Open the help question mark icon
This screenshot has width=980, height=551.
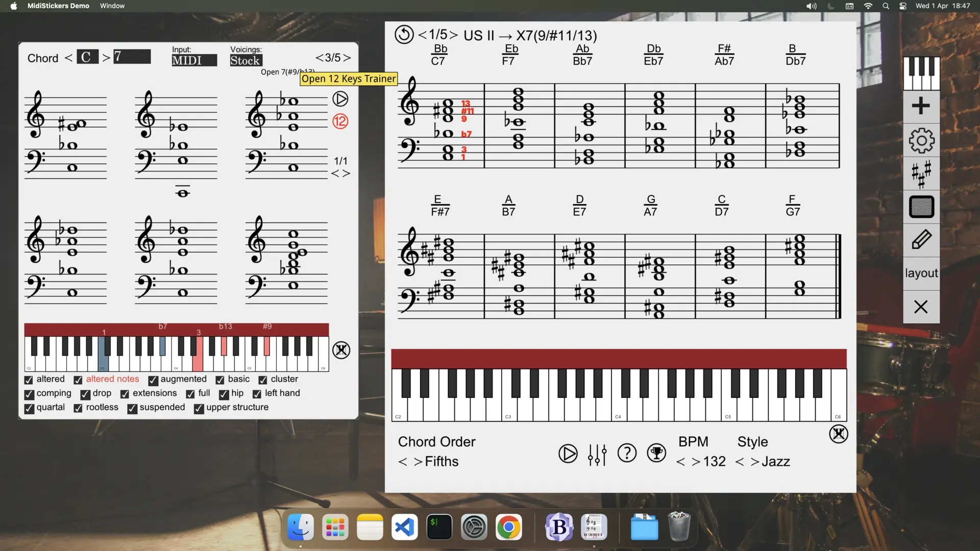point(627,453)
